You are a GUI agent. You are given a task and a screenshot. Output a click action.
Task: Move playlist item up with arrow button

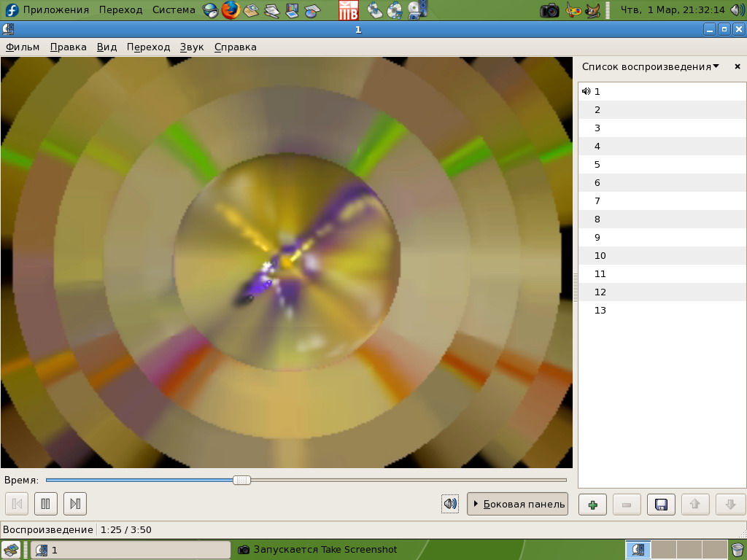coord(695,505)
